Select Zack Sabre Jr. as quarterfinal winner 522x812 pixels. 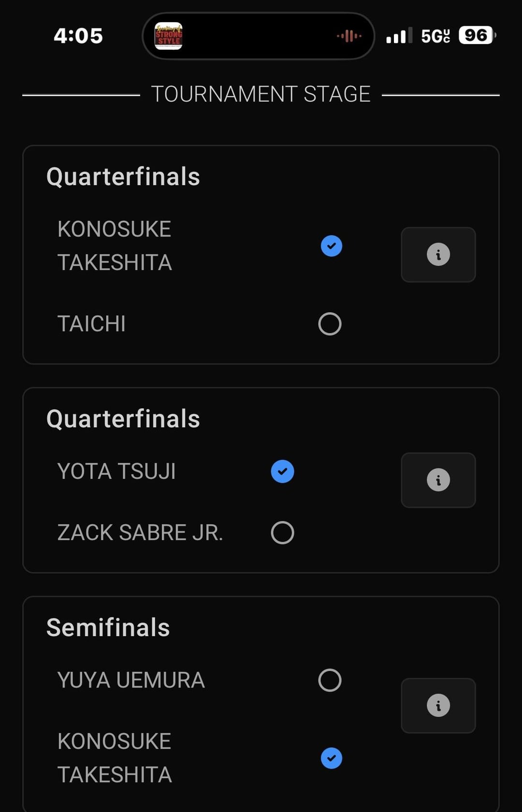coord(283,533)
